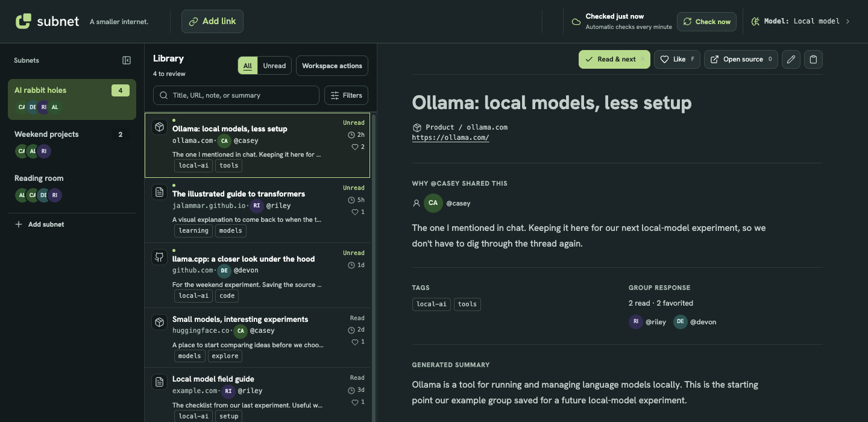Toggle the Like button
Screen dimensions: 868x422
pos(677,59)
